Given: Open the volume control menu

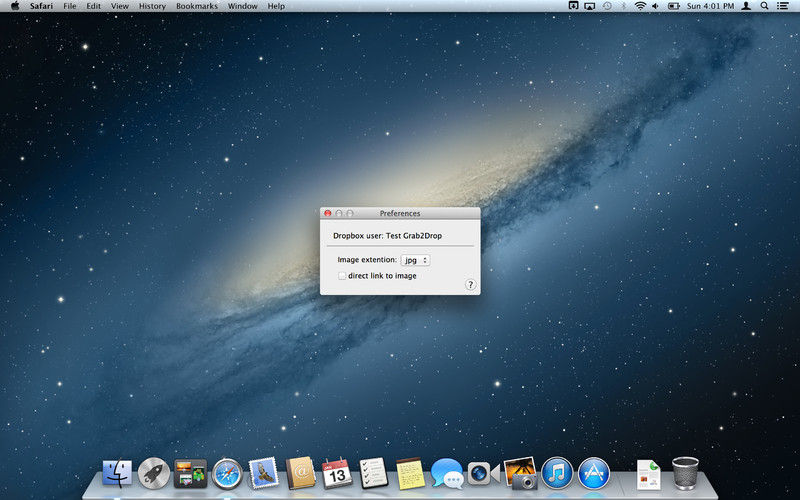Looking at the screenshot, I should click(656, 6).
